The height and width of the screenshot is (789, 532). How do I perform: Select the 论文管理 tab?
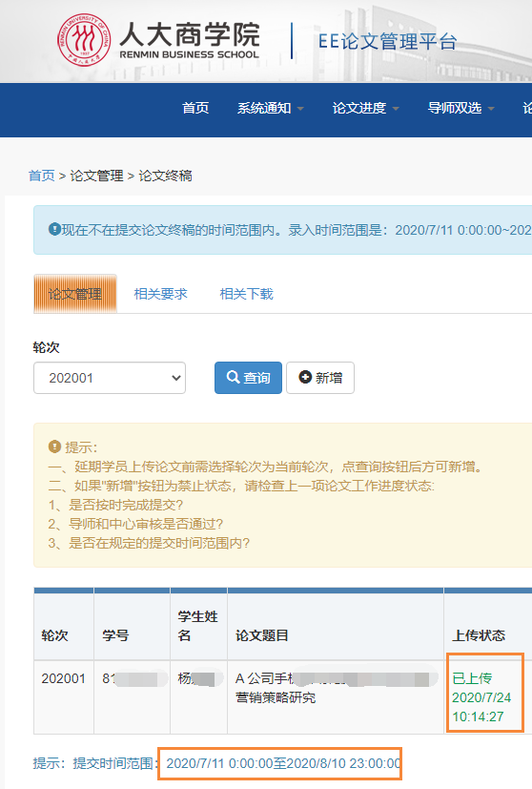(x=75, y=294)
